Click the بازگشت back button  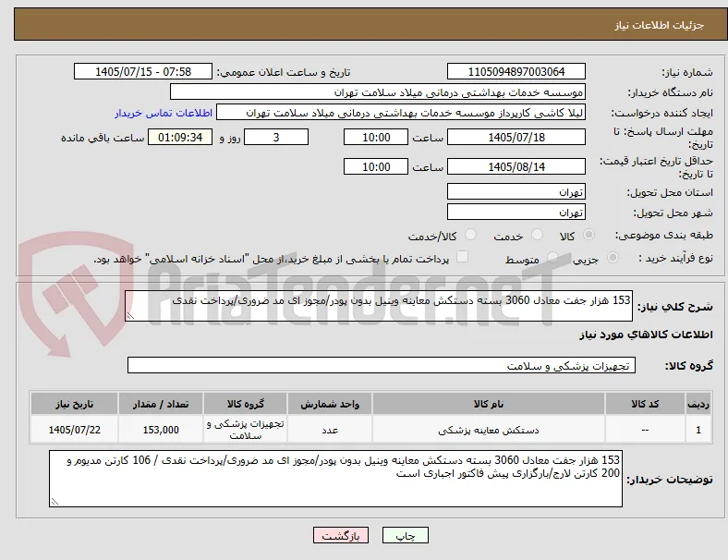(x=341, y=535)
